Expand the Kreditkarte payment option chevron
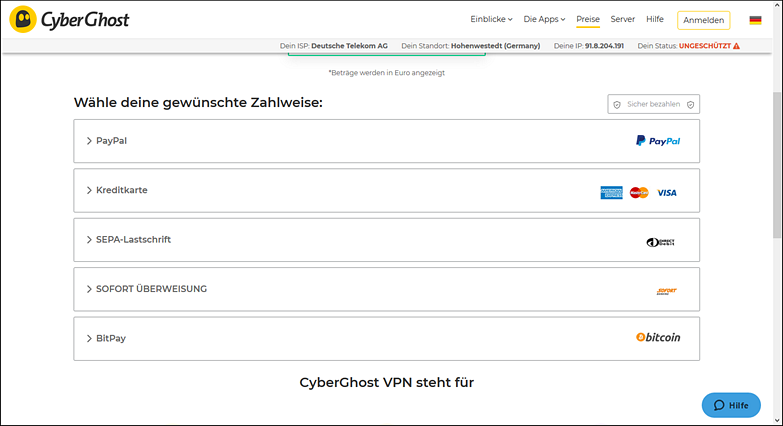This screenshot has width=783, height=426. [x=89, y=190]
